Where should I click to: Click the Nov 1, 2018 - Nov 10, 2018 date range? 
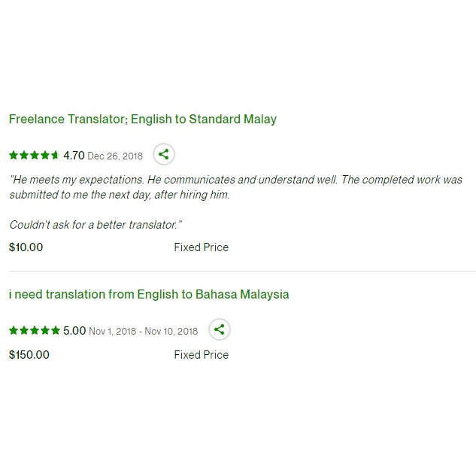(144, 331)
